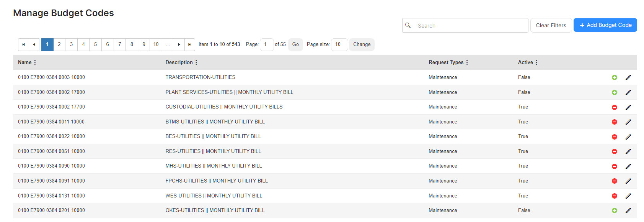Deactivate budget code 0100 E7900 0384 0090 10000
The height and width of the screenshot is (222, 644).
pyautogui.click(x=614, y=166)
